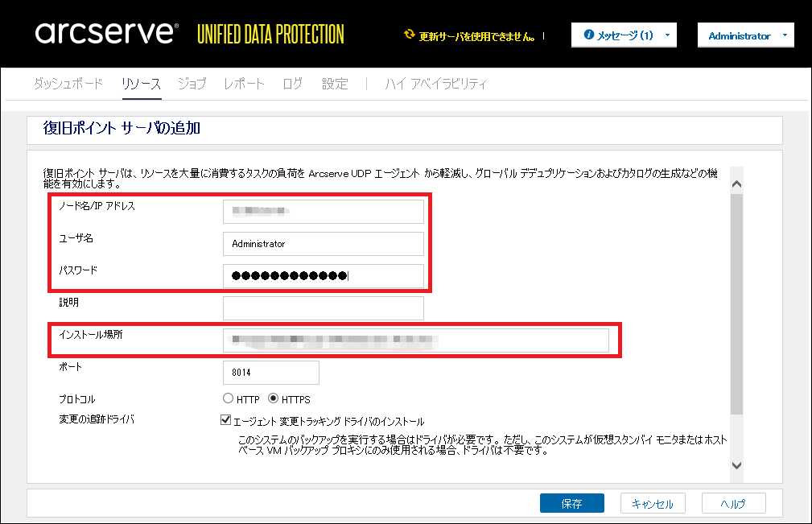This screenshot has height=524, width=812.
Task: Click the ユーザ名 field containing Administrator
Action: (324, 244)
